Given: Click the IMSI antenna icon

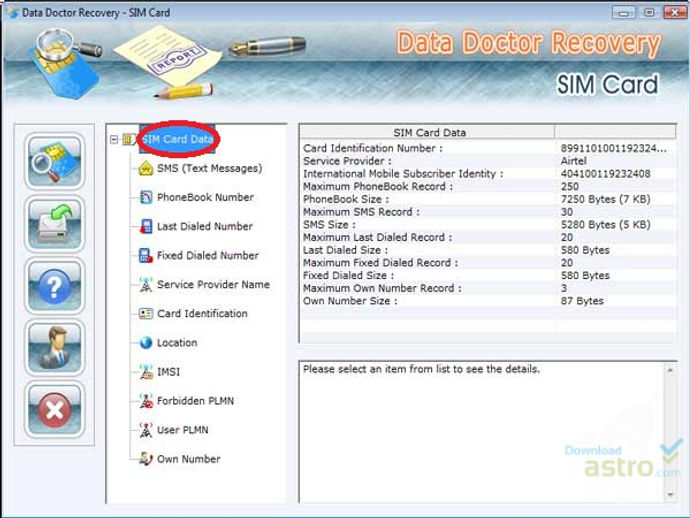Looking at the screenshot, I should pos(146,371).
